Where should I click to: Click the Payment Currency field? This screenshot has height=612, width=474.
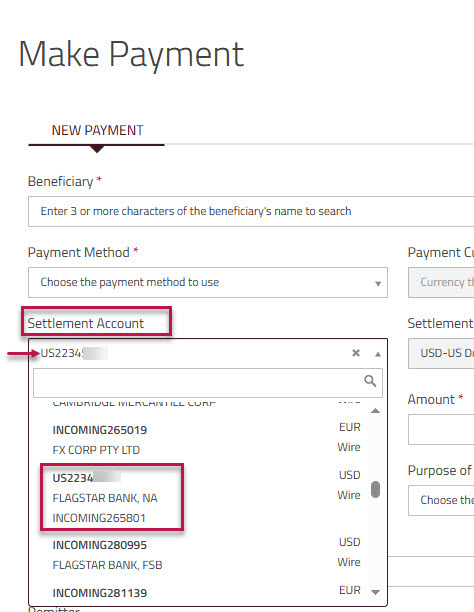441,283
